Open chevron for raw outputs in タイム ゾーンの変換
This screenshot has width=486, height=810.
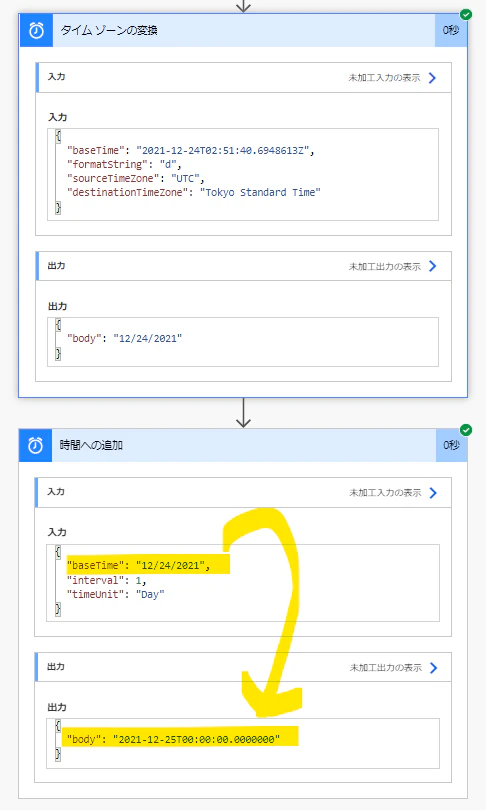(x=433, y=266)
